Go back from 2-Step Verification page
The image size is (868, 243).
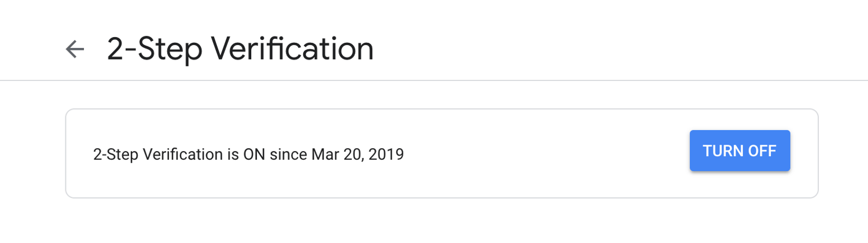75,49
